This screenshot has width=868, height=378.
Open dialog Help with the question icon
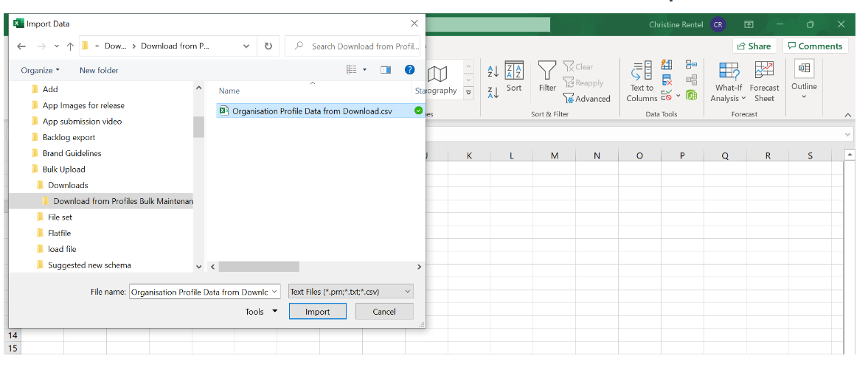click(409, 70)
